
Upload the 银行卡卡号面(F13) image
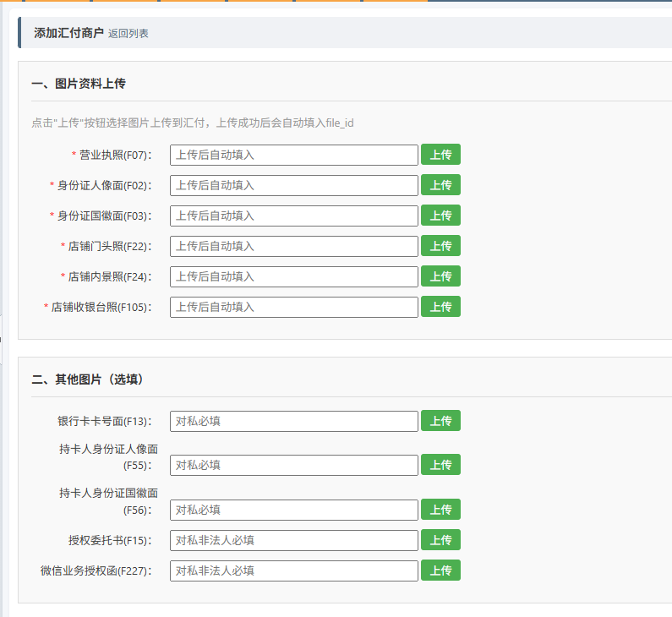(440, 421)
